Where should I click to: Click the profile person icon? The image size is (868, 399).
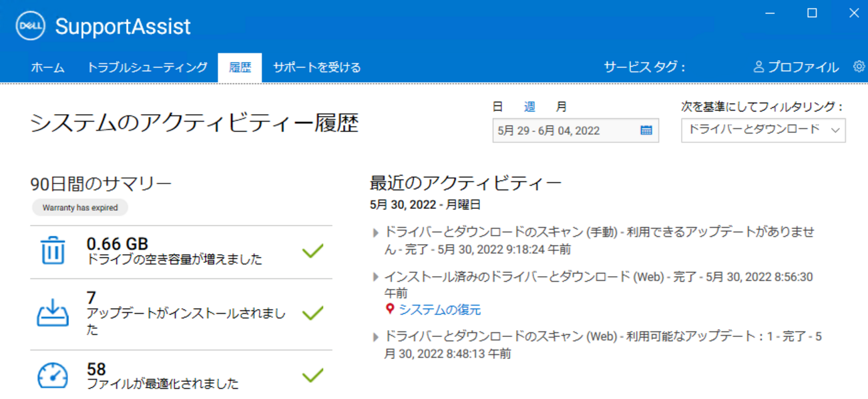[758, 67]
